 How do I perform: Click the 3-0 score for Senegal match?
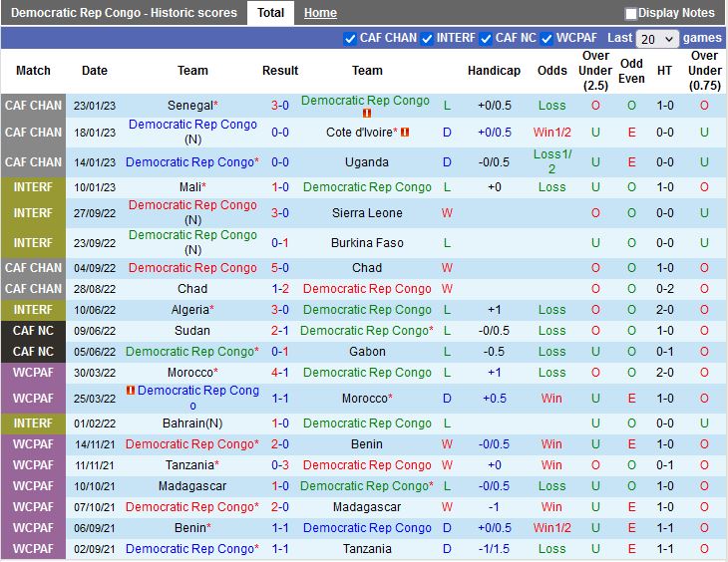[280, 106]
